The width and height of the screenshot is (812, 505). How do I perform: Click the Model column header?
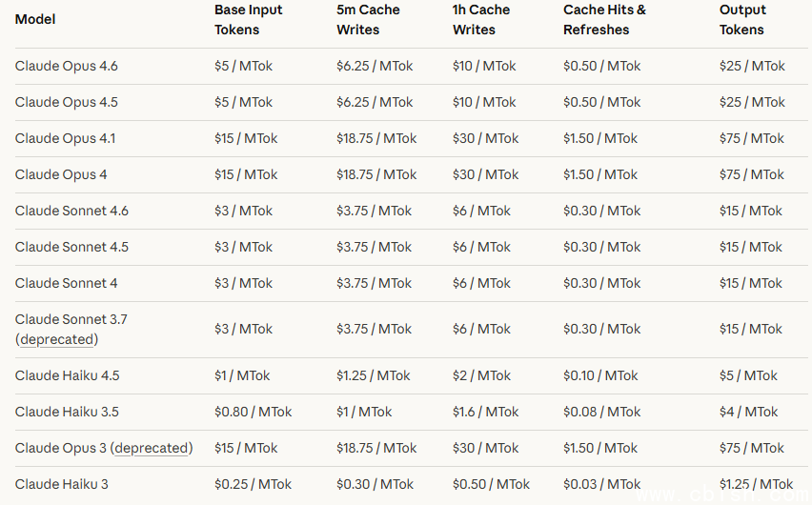point(34,19)
